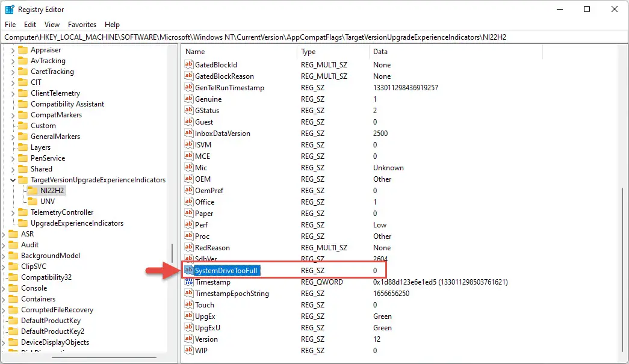Select the GatedBlockReason value name
The image size is (629, 364).
point(225,76)
